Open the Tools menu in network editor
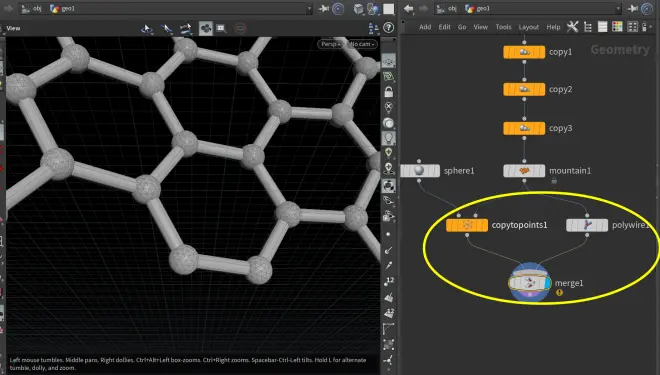This screenshot has height=375, width=660. tap(503, 27)
